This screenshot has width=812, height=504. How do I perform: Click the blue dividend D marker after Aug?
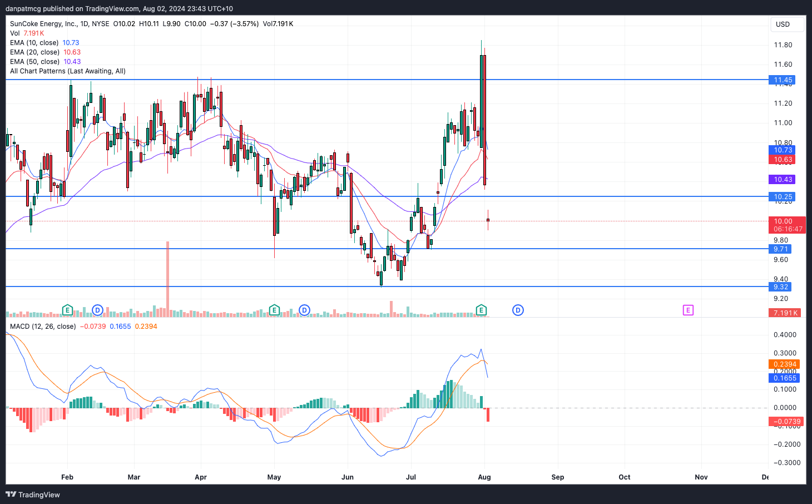518,310
